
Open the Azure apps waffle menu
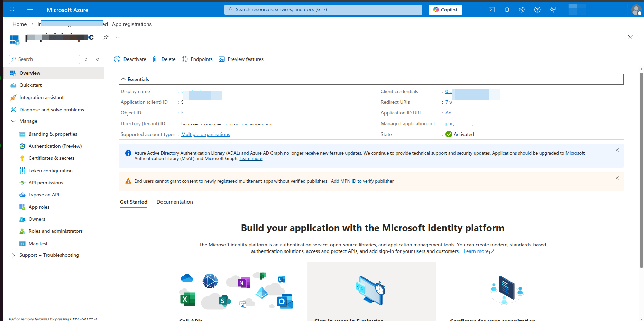(x=12, y=9)
